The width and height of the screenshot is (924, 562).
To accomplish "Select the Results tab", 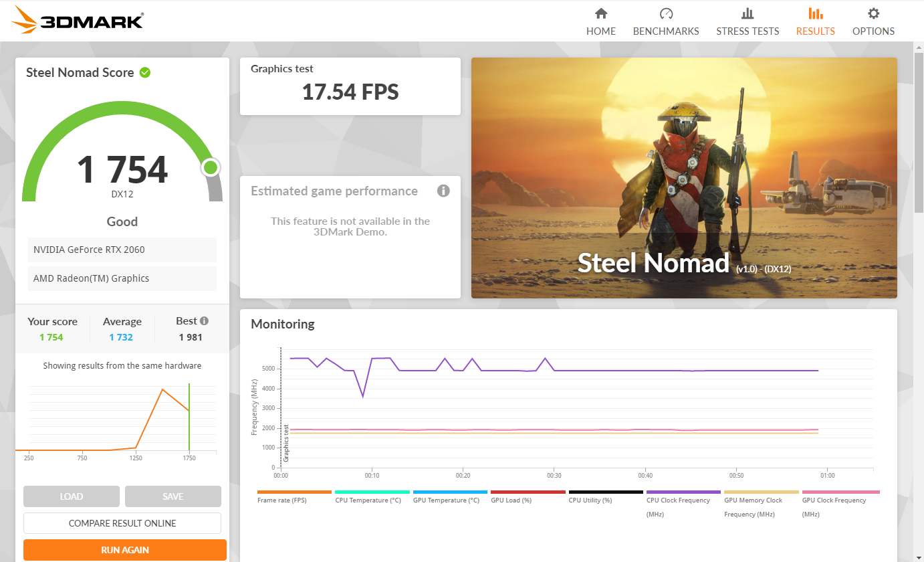I will point(815,22).
